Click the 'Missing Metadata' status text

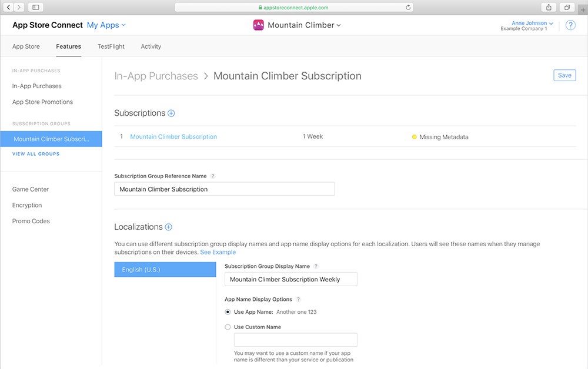[444, 137]
